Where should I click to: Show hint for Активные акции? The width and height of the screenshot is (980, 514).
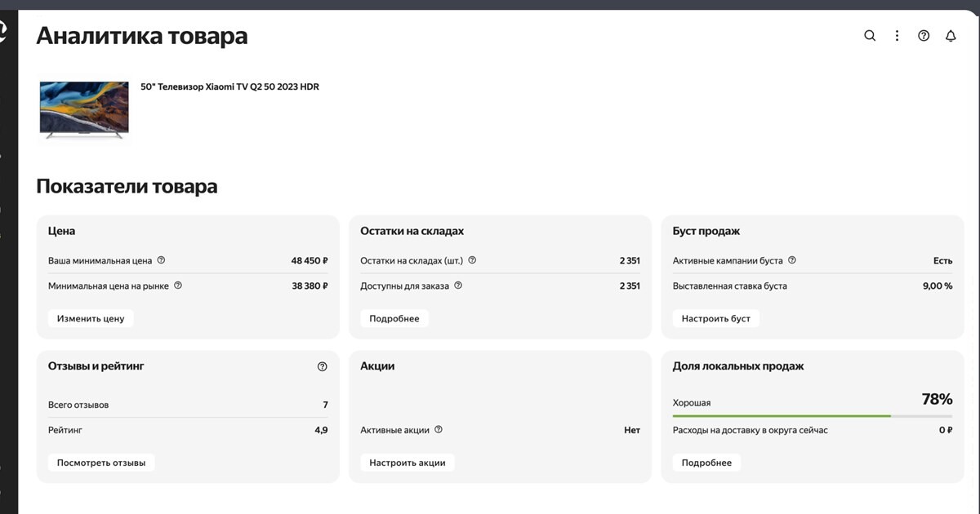point(439,430)
